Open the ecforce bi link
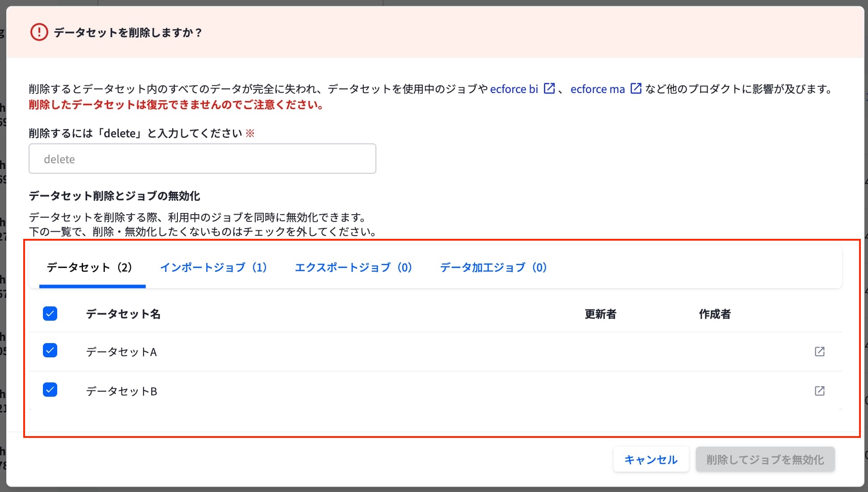This screenshot has width=868, height=492. coord(514,89)
